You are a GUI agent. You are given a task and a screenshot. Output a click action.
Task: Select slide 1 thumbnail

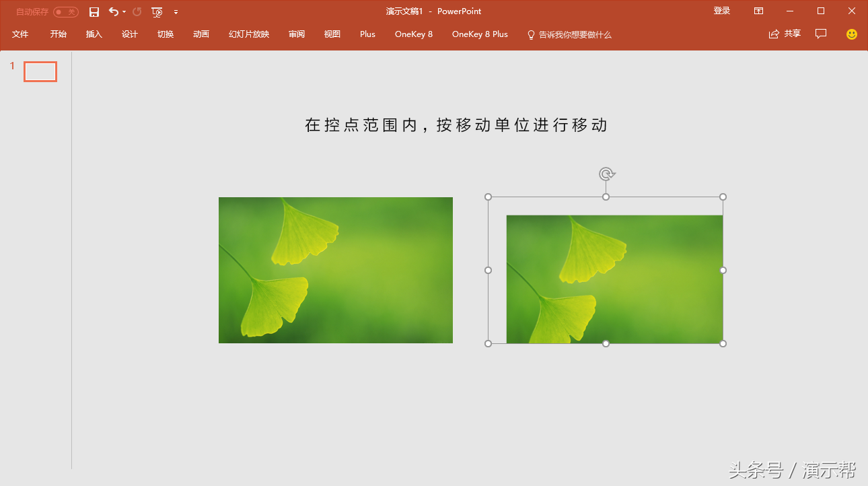coord(40,71)
